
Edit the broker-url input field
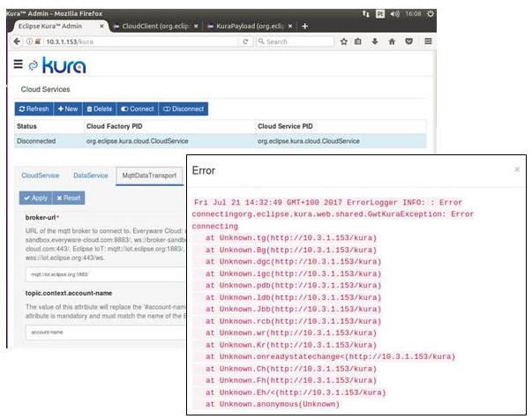(x=106, y=274)
